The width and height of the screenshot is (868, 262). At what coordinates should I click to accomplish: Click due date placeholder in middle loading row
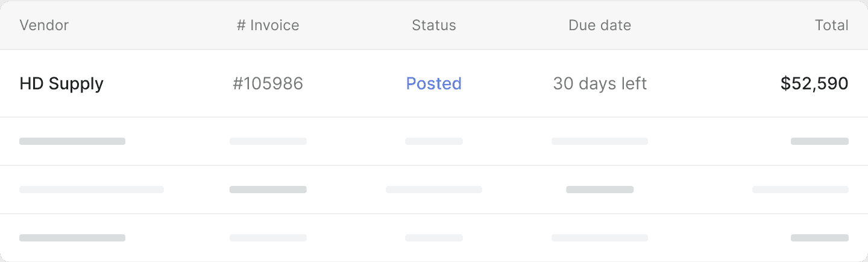coord(600,190)
